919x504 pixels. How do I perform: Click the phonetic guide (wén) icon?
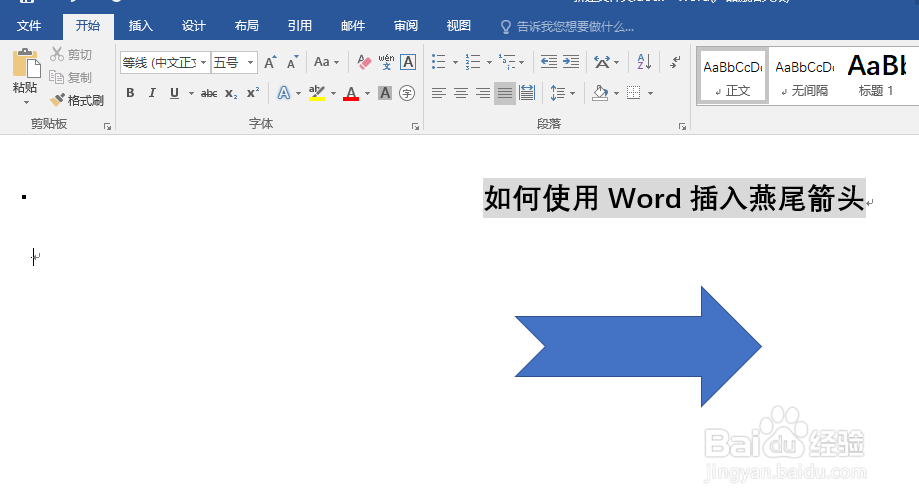point(386,62)
